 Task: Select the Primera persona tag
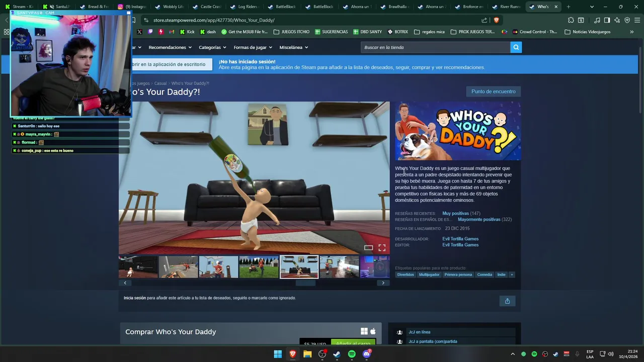pyautogui.click(x=458, y=275)
